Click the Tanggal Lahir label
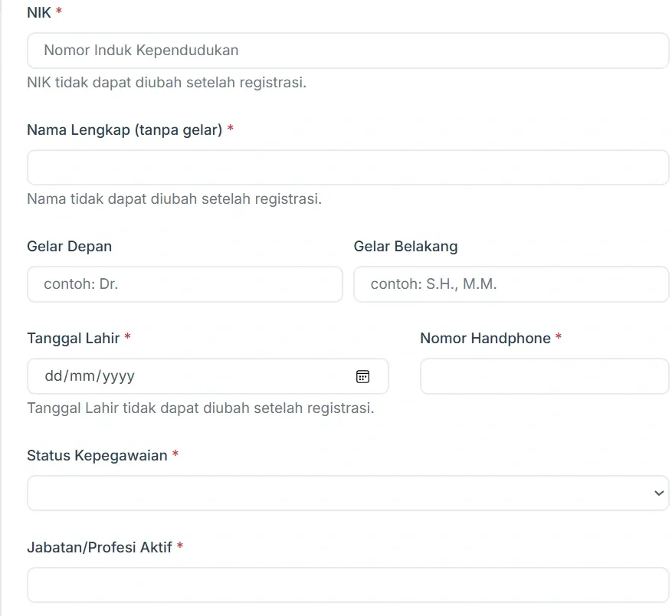The width and height of the screenshot is (672, 616). pyautogui.click(x=73, y=338)
